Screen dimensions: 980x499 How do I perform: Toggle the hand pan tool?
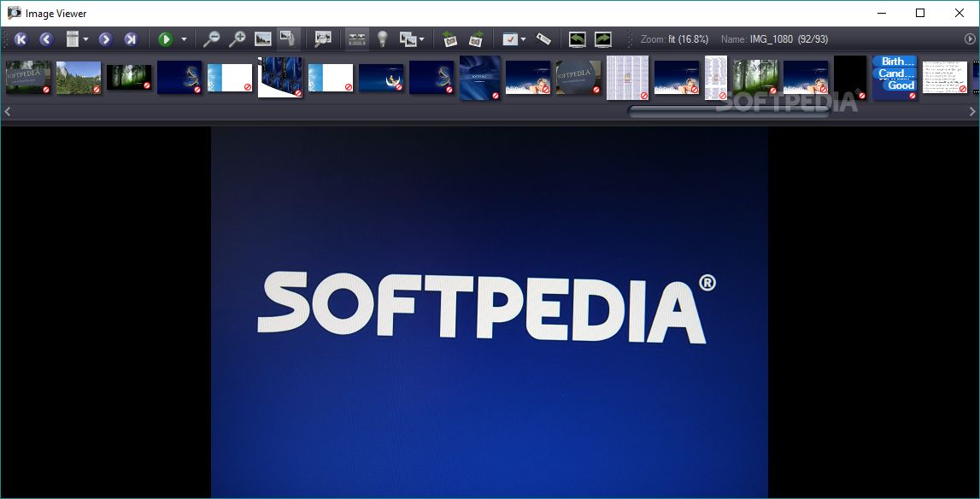click(287, 38)
